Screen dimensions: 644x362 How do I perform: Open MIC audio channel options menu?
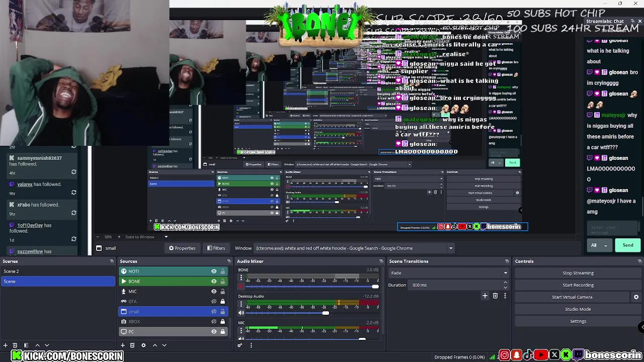[x=241, y=330]
